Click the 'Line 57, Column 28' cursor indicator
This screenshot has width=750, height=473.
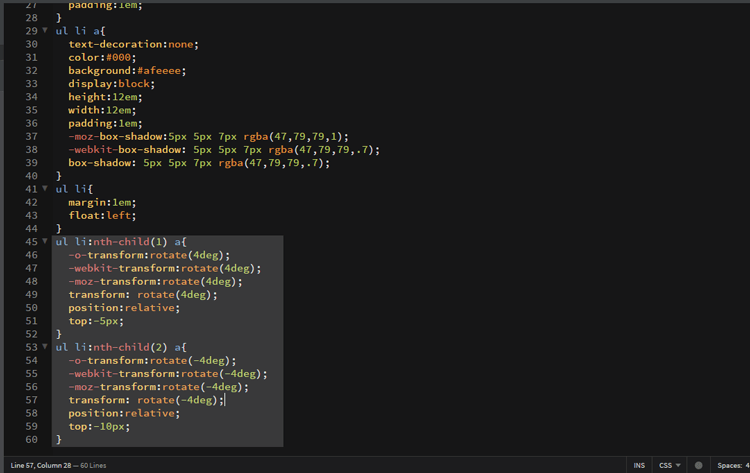(x=41, y=465)
